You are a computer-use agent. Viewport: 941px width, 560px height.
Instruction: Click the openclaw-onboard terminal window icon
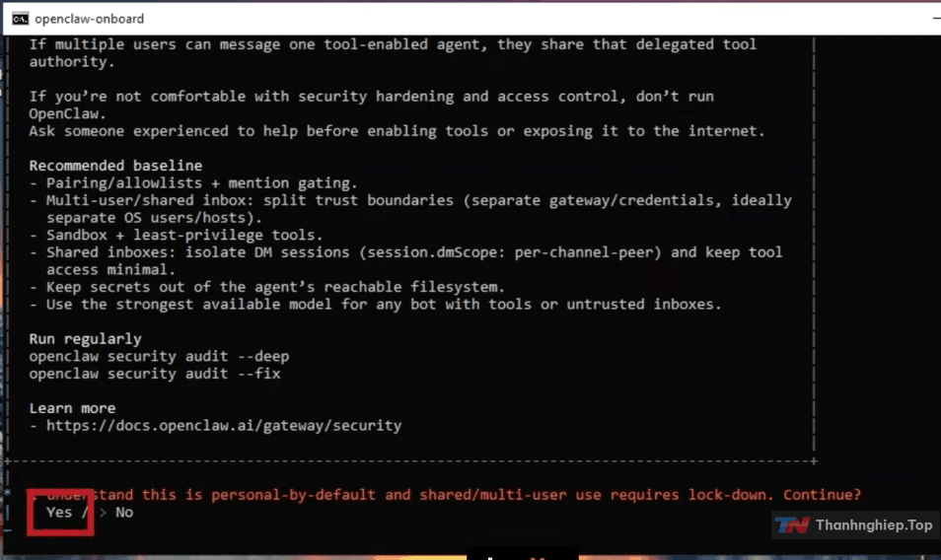tap(20, 19)
